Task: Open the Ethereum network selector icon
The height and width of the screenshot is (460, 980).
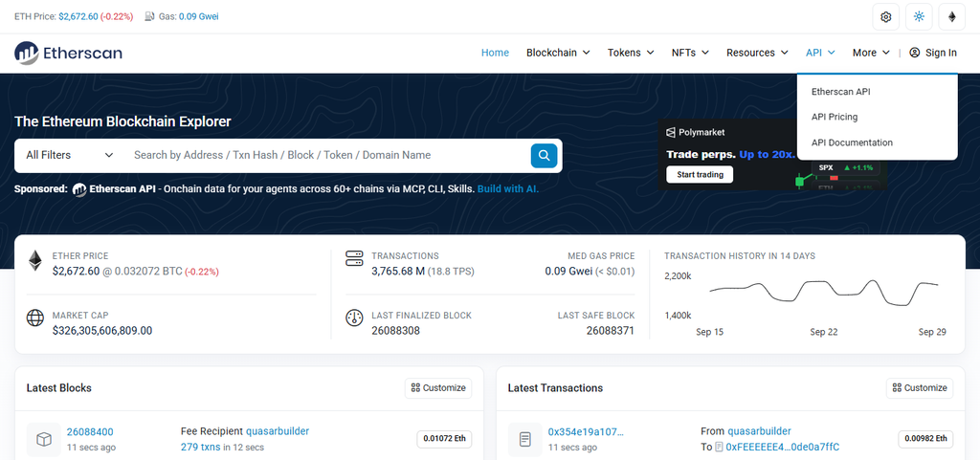Action: point(952,17)
